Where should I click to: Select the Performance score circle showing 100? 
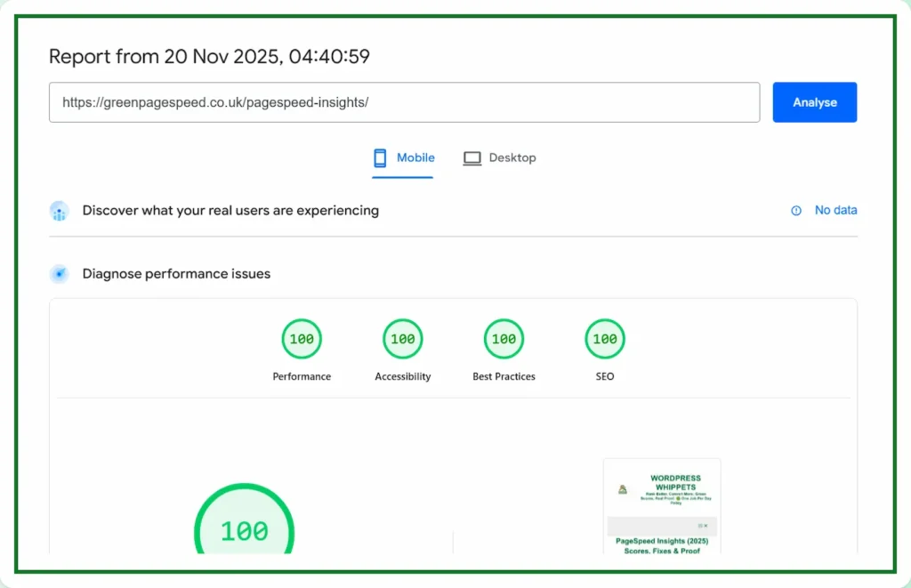(302, 339)
